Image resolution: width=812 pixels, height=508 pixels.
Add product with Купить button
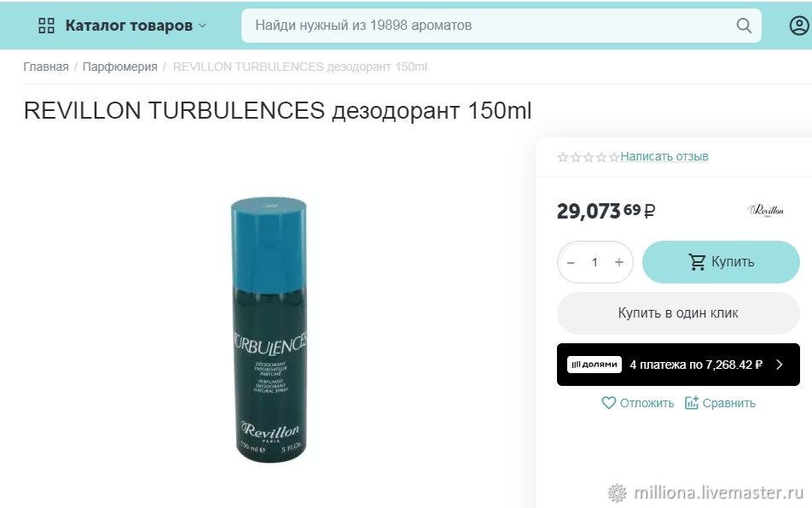click(721, 262)
